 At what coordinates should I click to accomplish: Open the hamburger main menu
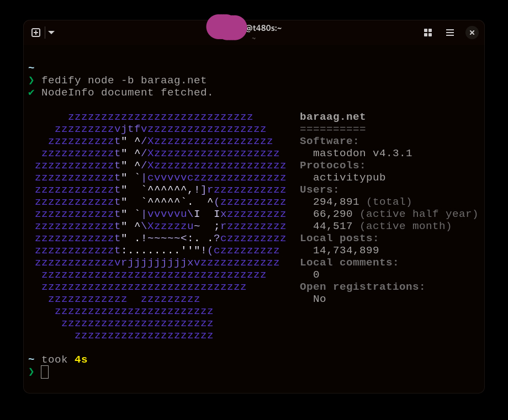(x=449, y=33)
